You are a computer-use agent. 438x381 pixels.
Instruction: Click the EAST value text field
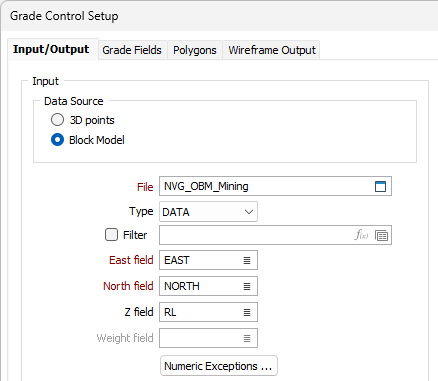201,260
